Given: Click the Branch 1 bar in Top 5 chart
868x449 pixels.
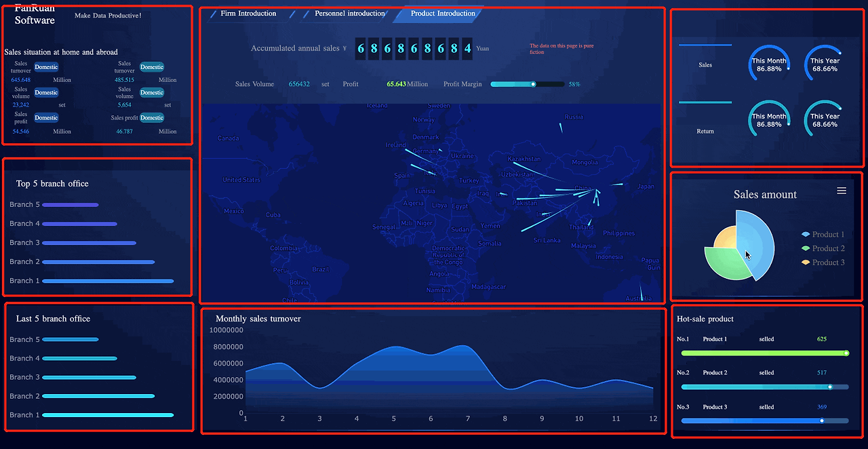Looking at the screenshot, I should pos(106,280).
